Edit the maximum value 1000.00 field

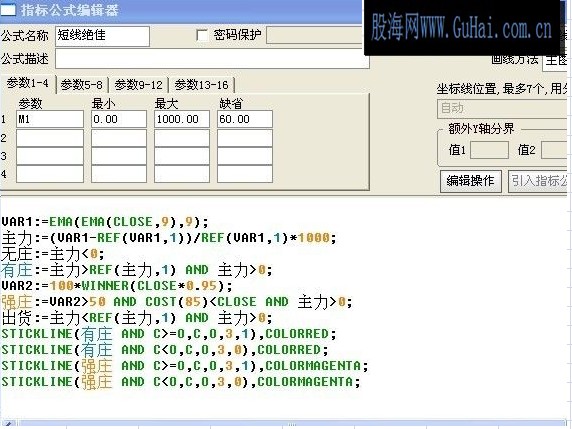tap(182, 119)
